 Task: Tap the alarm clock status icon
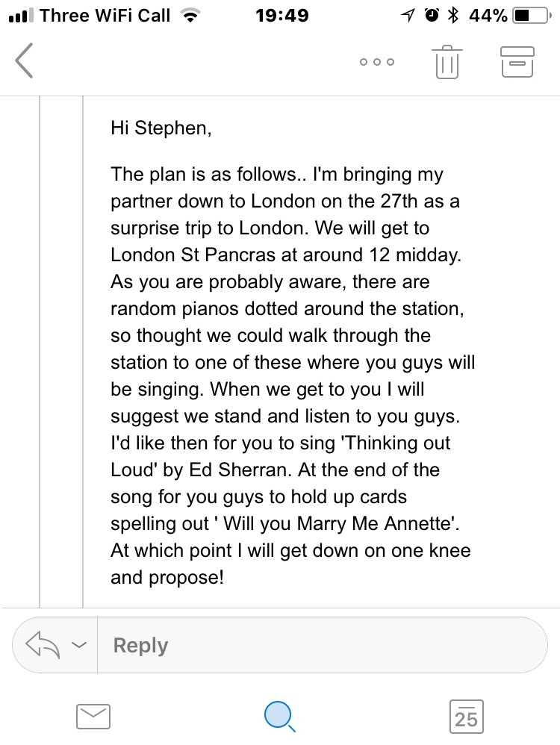[x=432, y=16]
